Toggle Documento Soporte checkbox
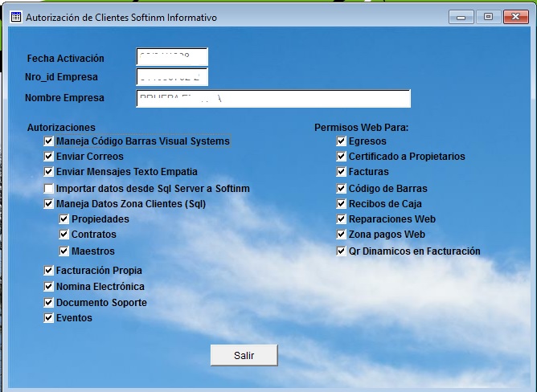 pos(48,302)
